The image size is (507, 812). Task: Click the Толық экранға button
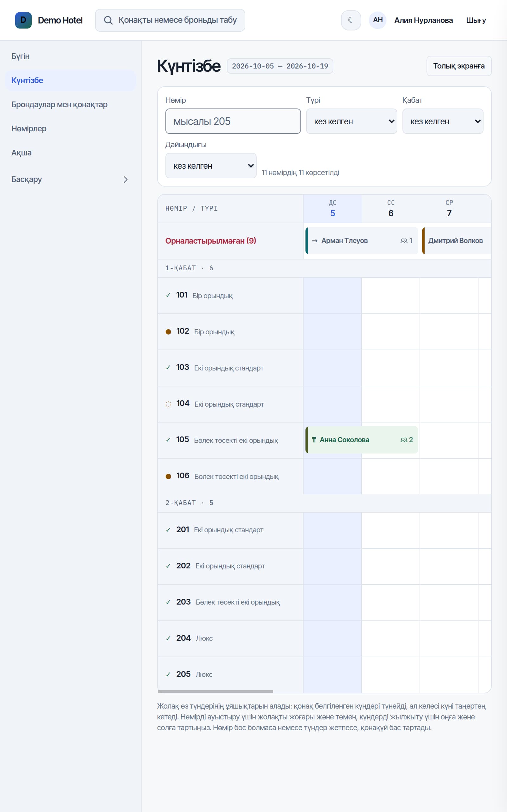[x=459, y=66]
